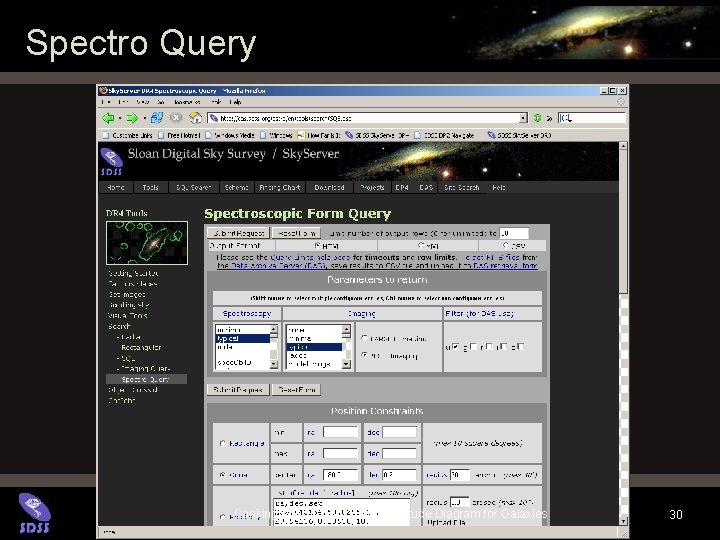Open dropdown arrow next to Back button

pyautogui.click(x=119, y=118)
